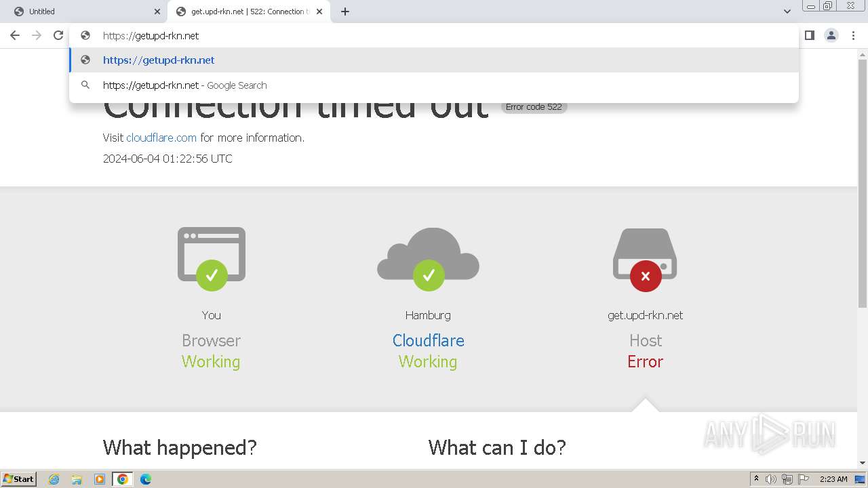Switch to the Untitled tab

85,12
